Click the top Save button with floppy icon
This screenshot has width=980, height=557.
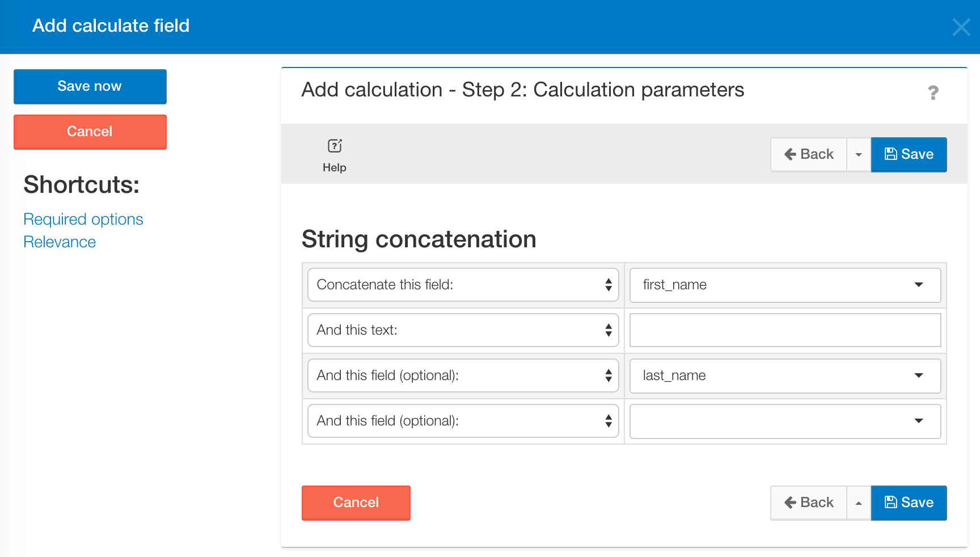tap(909, 154)
